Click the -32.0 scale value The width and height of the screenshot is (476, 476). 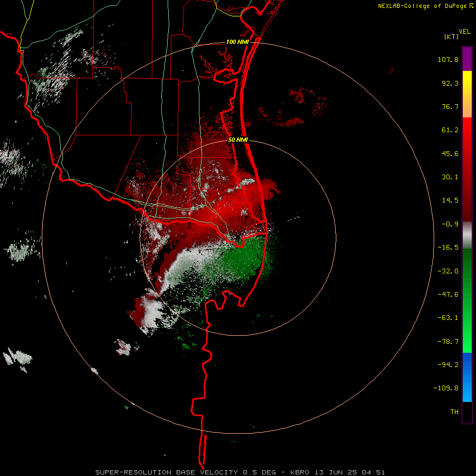pos(448,271)
